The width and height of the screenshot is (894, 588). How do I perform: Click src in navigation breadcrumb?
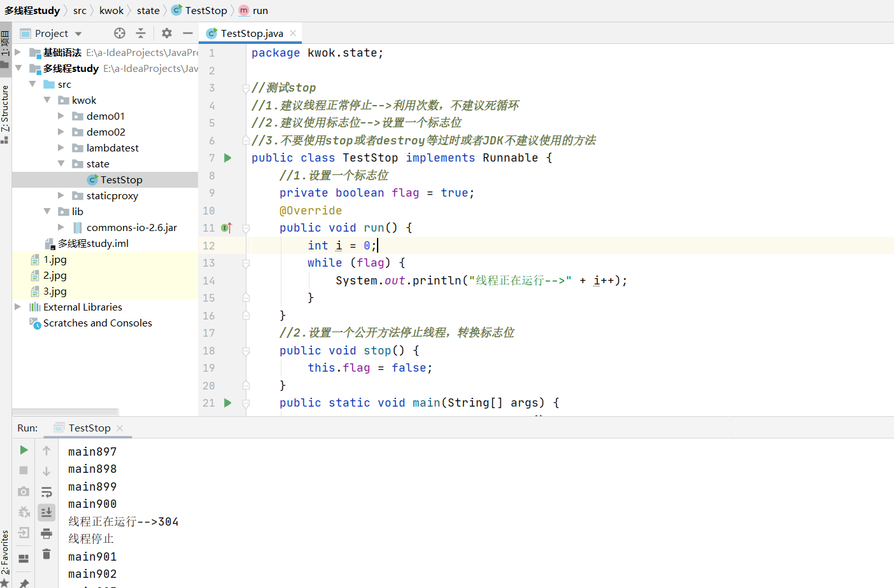click(80, 10)
